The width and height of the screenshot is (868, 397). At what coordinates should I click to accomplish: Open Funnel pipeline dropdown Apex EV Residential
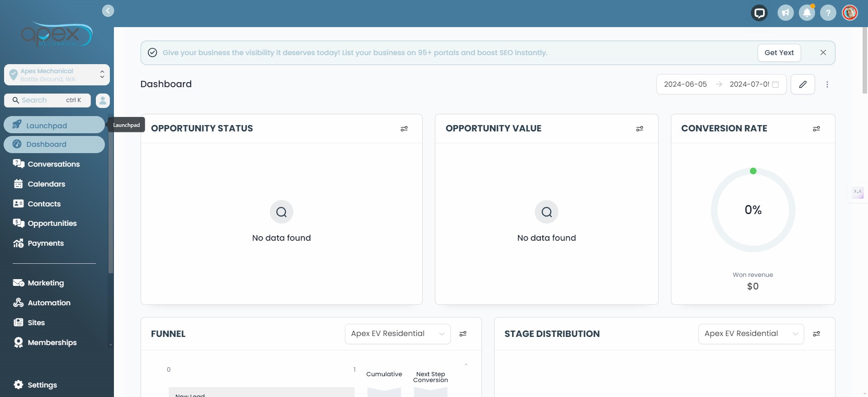(398, 334)
